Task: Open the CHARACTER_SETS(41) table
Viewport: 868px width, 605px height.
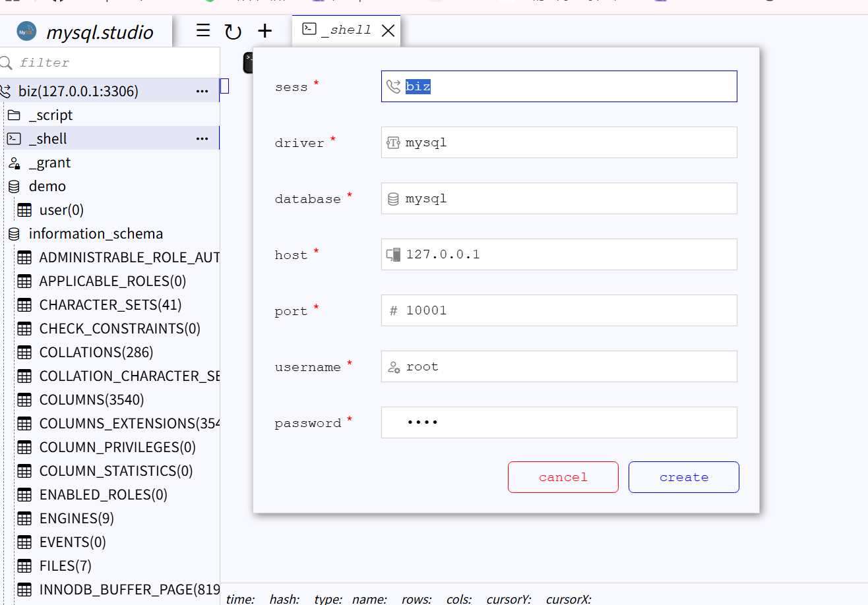Action: click(x=110, y=304)
